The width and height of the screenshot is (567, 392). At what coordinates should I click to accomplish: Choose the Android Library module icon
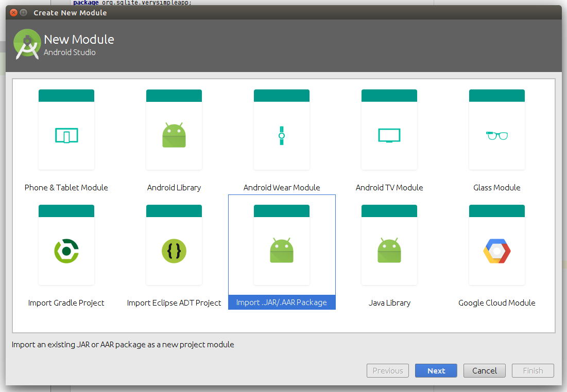pos(174,136)
